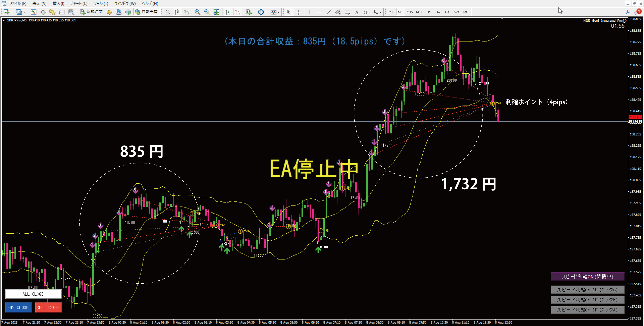Open the チャート (C) menu
Image resolution: width=644 pixels, height=326 pixels.
78,4
